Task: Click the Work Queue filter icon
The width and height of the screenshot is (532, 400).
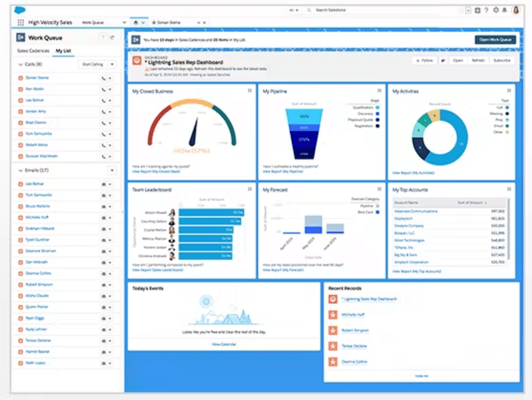Action: click(x=103, y=38)
